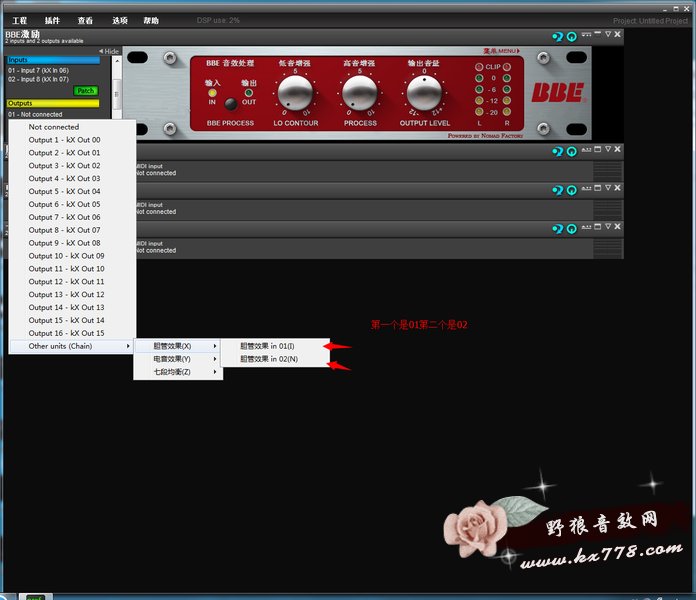The height and width of the screenshot is (600, 696).
Task: Open the 工程 menu
Action: tap(20, 20)
